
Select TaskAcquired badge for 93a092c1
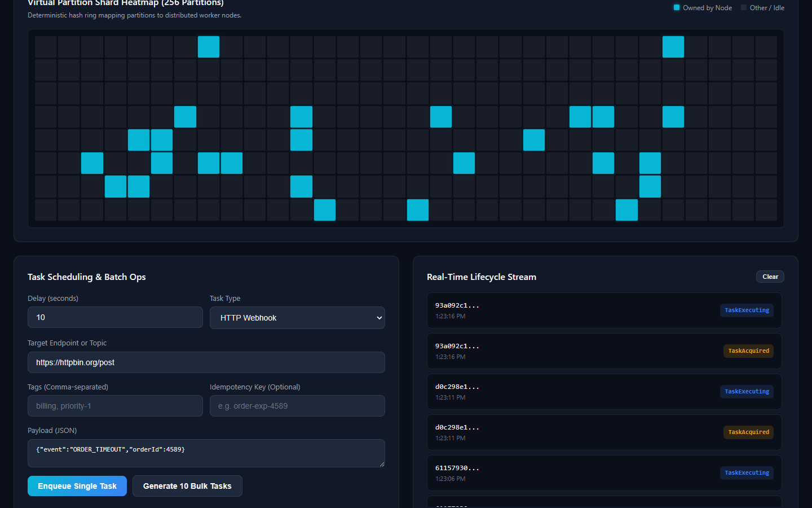coord(748,351)
